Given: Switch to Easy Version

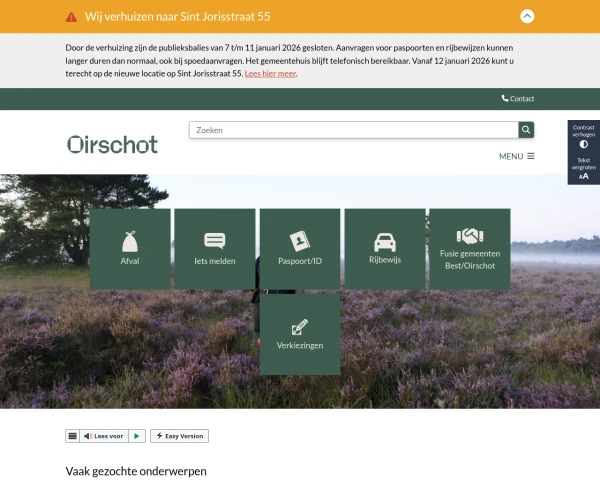Looking at the screenshot, I should pyautogui.click(x=180, y=436).
